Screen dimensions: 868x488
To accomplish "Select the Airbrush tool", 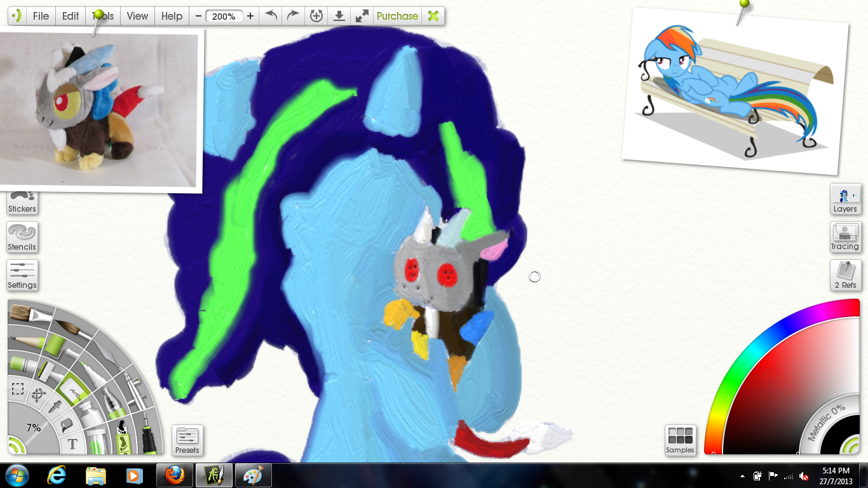I will click(135, 391).
